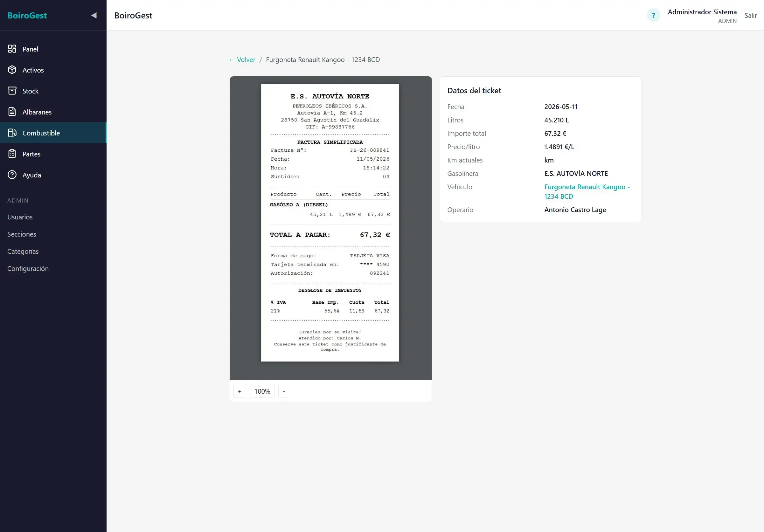The width and height of the screenshot is (764, 532).
Task: Collapse the sidebar with the triangle arrow
Action: tap(94, 15)
